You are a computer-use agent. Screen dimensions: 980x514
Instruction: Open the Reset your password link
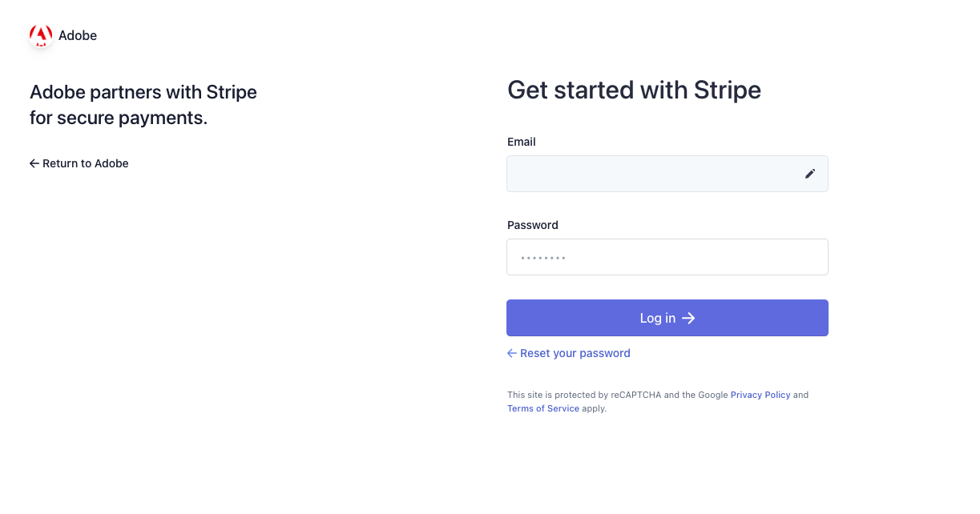(569, 353)
